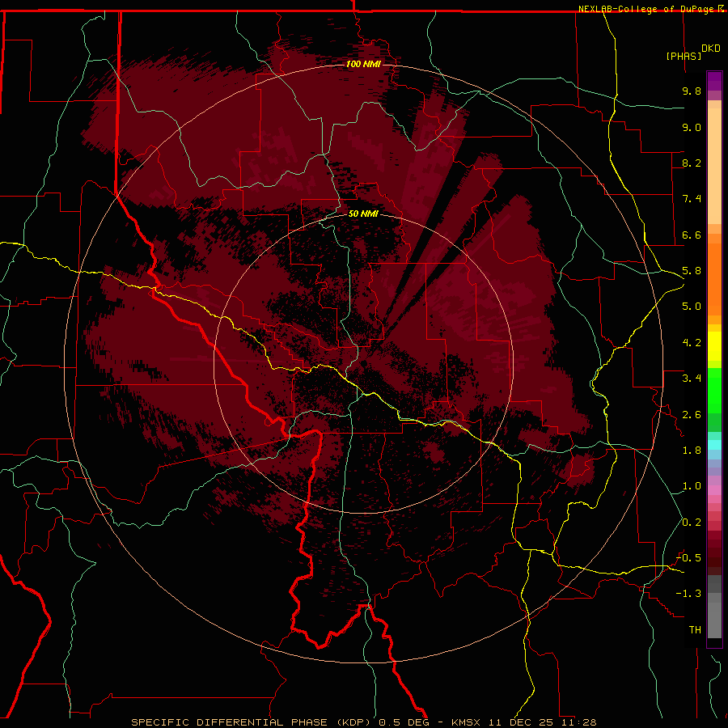This screenshot has width=728, height=728.
Task: Click the 1.0 scale value
Action: (692, 486)
